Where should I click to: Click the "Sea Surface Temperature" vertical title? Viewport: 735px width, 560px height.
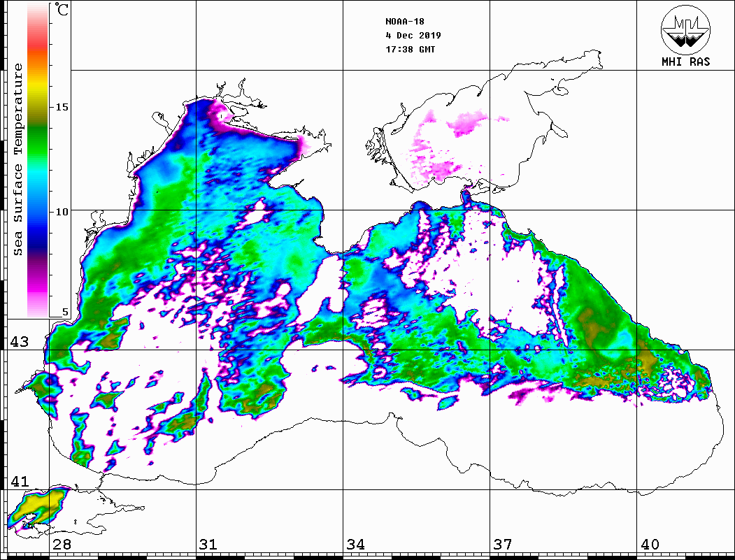17,160
